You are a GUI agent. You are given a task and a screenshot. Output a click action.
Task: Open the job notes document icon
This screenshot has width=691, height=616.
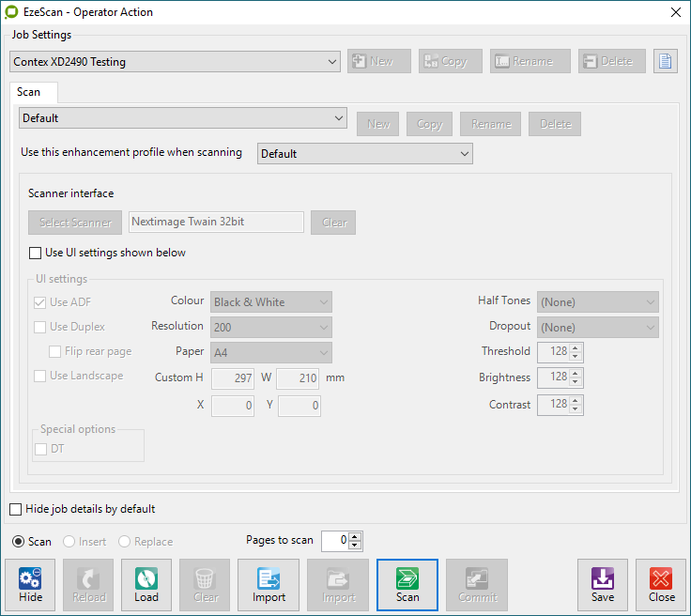[666, 61]
